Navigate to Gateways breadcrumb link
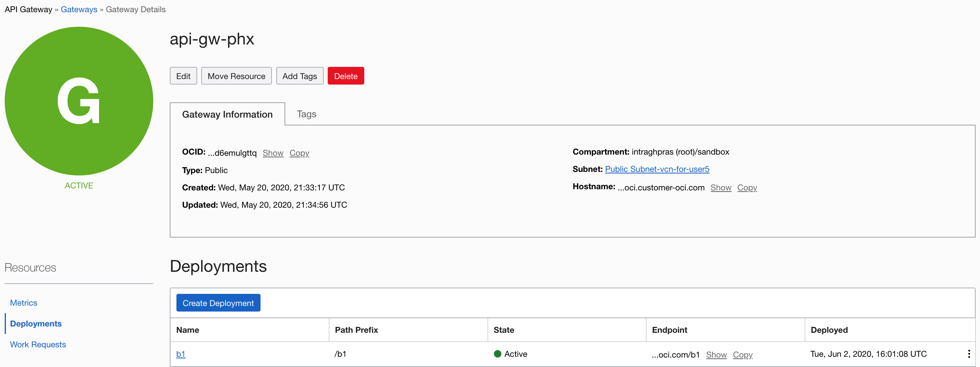 pos(79,9)
